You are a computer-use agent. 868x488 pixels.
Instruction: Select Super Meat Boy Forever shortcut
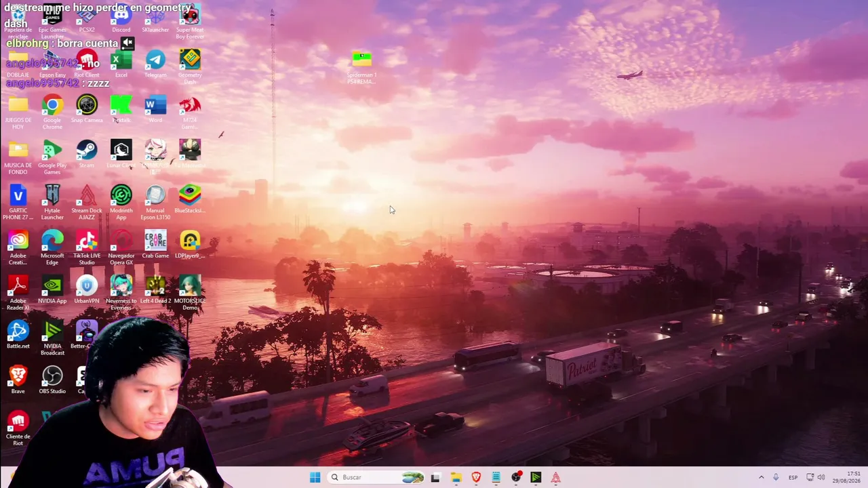[x=190, y=20]
